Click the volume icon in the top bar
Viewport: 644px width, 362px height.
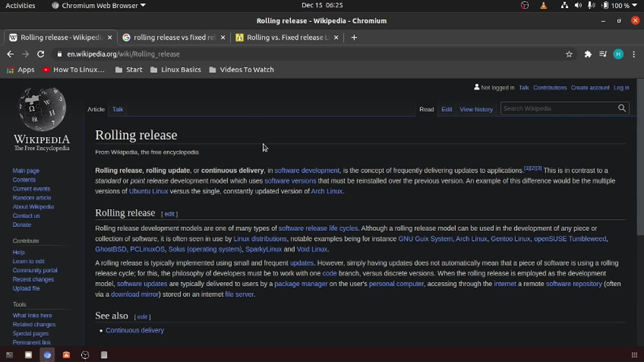pos(578,6)
